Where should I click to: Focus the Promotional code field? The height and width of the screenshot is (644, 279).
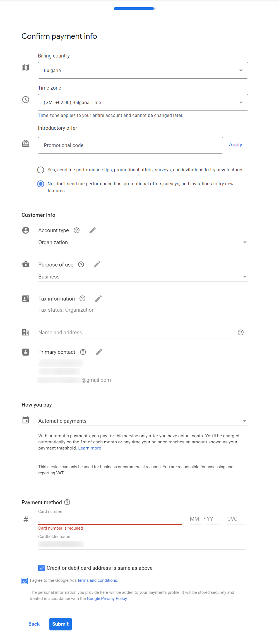pyautogui.click(x=130, y=145)
